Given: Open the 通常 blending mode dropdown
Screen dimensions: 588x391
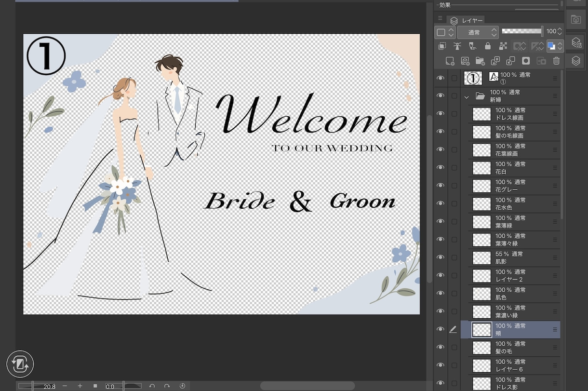Looking at the screenshot, I should [477, 32].
